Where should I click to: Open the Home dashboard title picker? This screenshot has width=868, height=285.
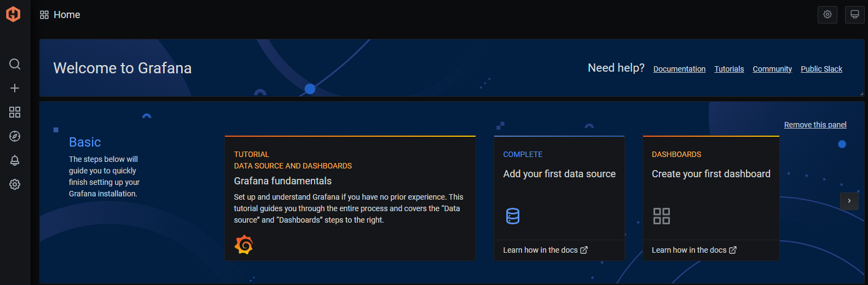(67, 15)
